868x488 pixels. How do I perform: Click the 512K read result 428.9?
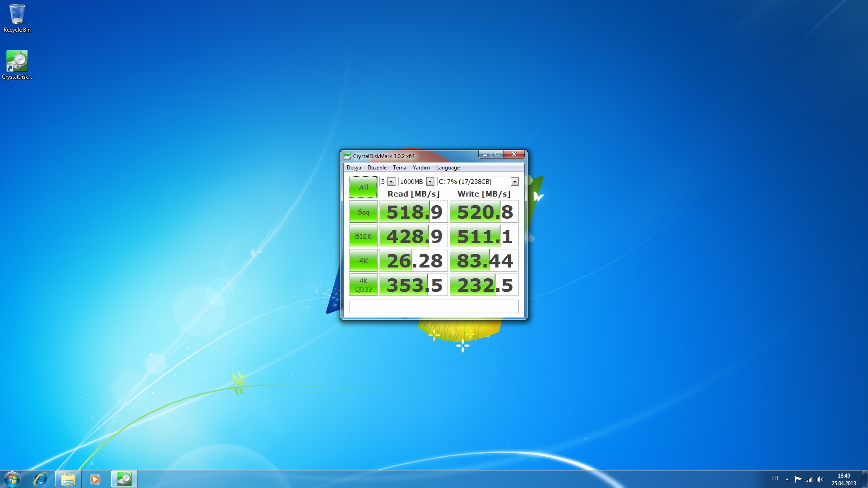tap(413, 236)
